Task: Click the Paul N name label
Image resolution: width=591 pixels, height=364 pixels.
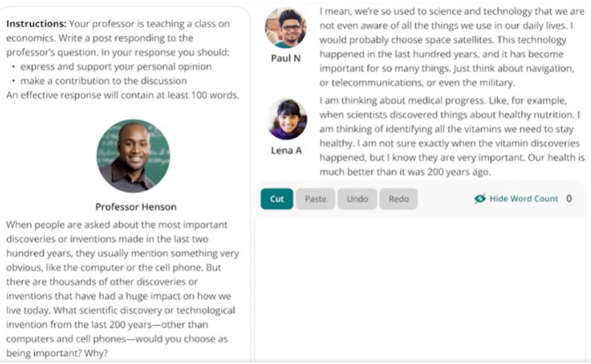Action: click(285, 58)
